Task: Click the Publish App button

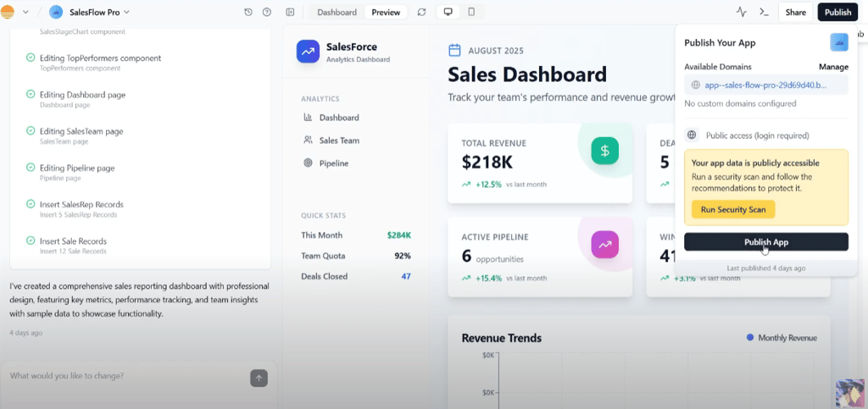Action: point(766,241)
